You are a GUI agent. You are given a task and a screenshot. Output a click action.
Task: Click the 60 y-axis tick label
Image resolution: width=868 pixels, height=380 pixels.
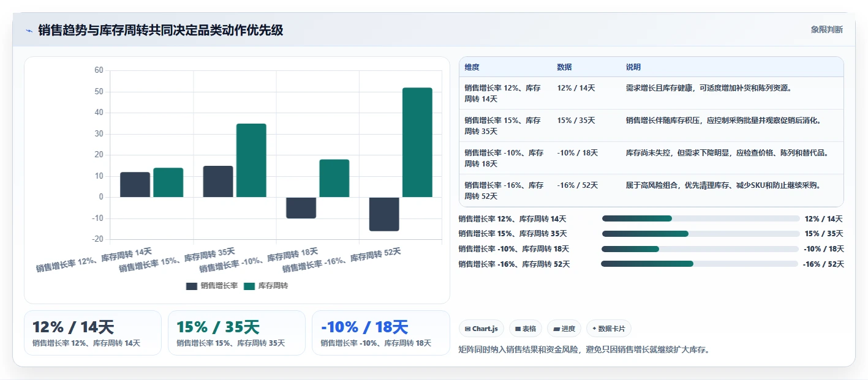click(99, 70)
